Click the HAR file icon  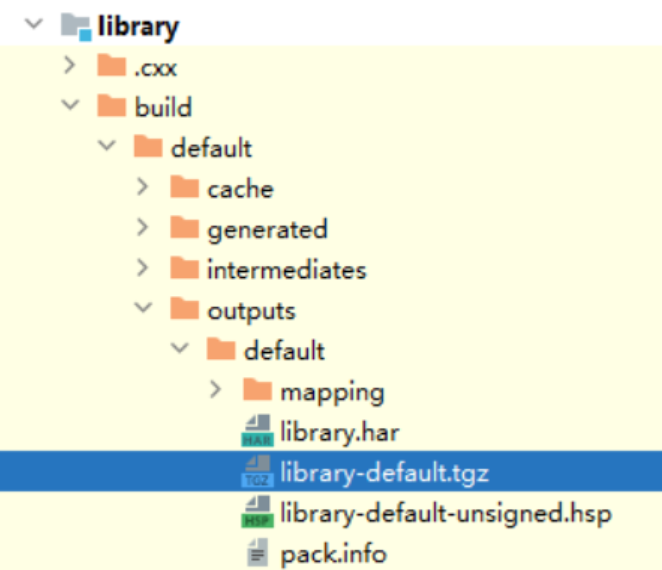257,432
